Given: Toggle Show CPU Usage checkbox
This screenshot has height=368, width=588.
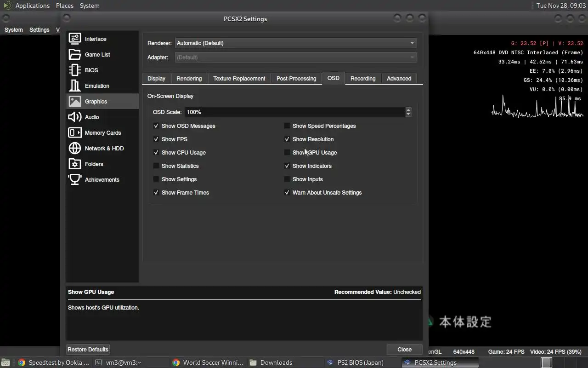Looking at the screenshot, I should (x=156, y=152).
